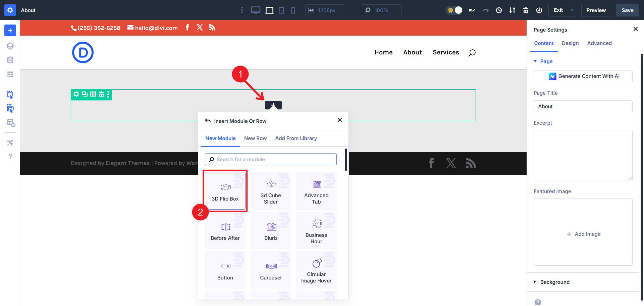Undo the last change in the top toolbar
Viewport: 644px width, 306px height.
point(472,10)
